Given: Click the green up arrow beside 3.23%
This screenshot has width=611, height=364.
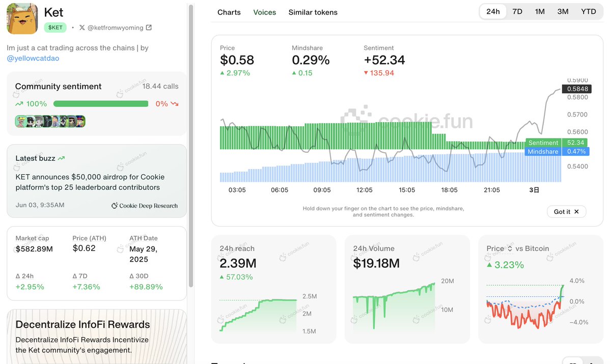Looking at the screenshot, I should [x=489, y=265].
